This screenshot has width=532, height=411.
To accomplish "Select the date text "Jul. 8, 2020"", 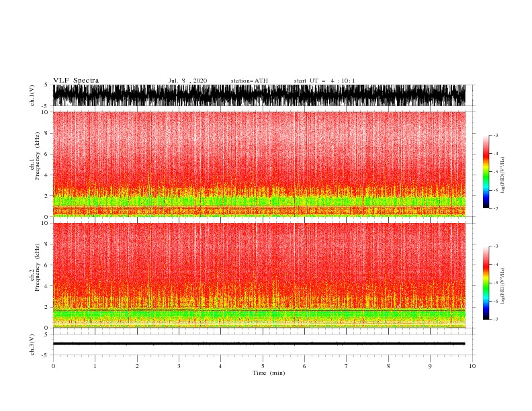I will (x=187, y=81).
